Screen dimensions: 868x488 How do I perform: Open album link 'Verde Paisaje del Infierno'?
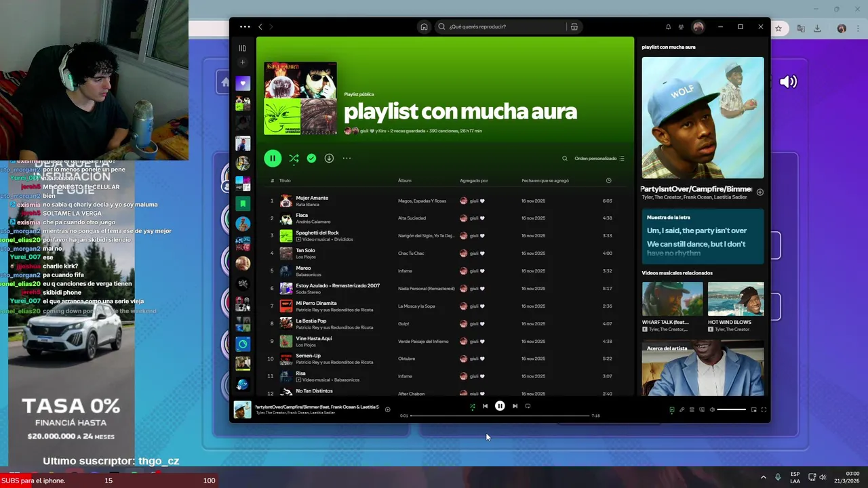tap(423, 342)
